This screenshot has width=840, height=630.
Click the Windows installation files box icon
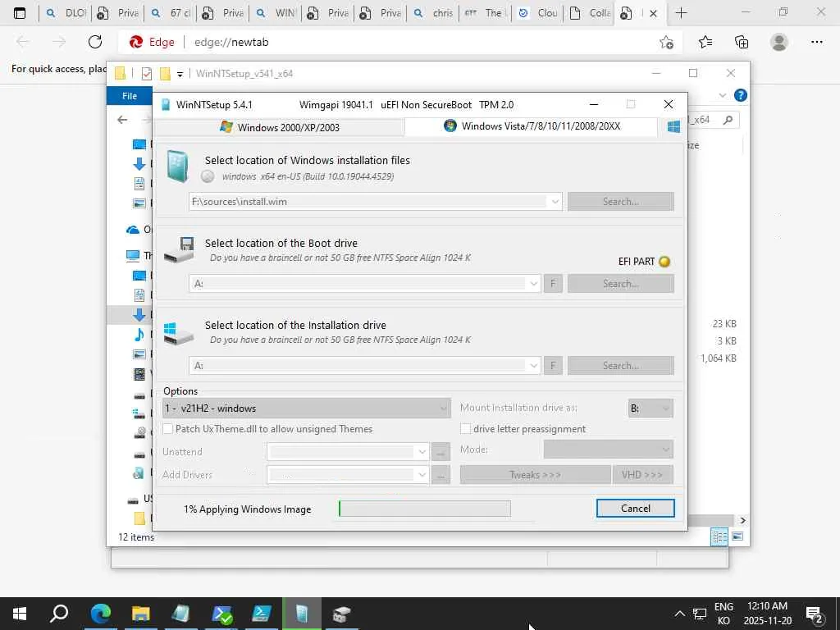[178, 167]
